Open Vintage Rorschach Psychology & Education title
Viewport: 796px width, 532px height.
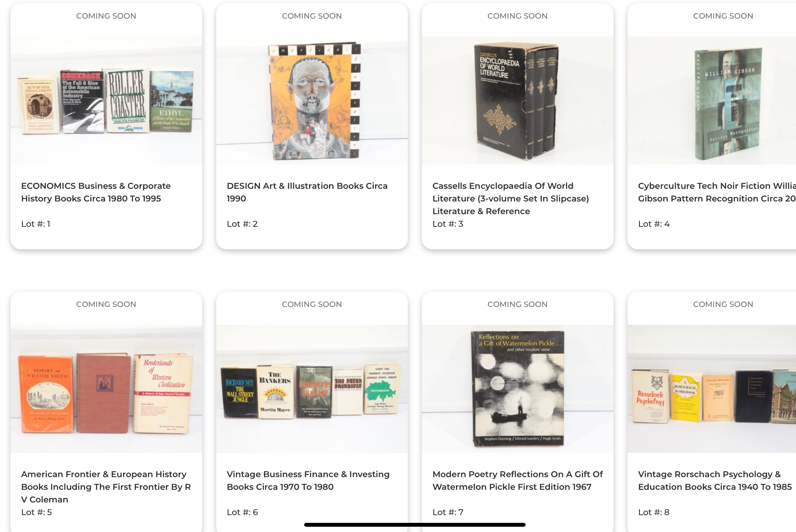click(x=715, y=480)
